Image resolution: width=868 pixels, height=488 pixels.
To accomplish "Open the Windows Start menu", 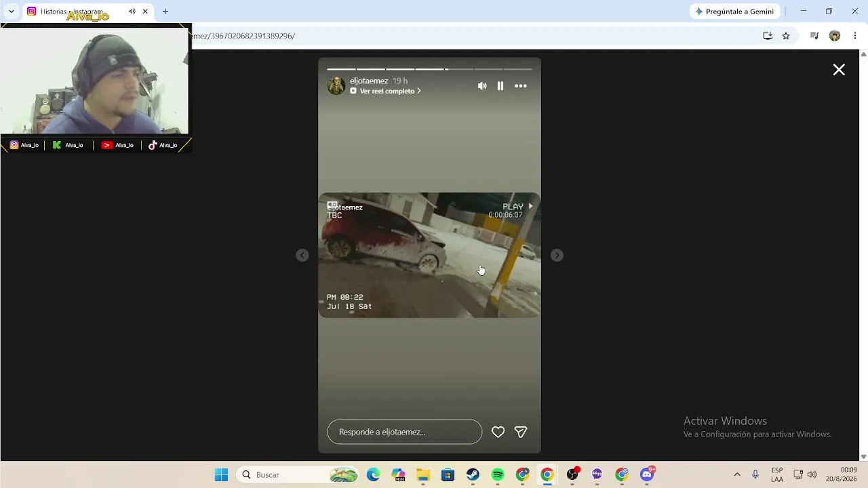I will click(x=221, y=475).
